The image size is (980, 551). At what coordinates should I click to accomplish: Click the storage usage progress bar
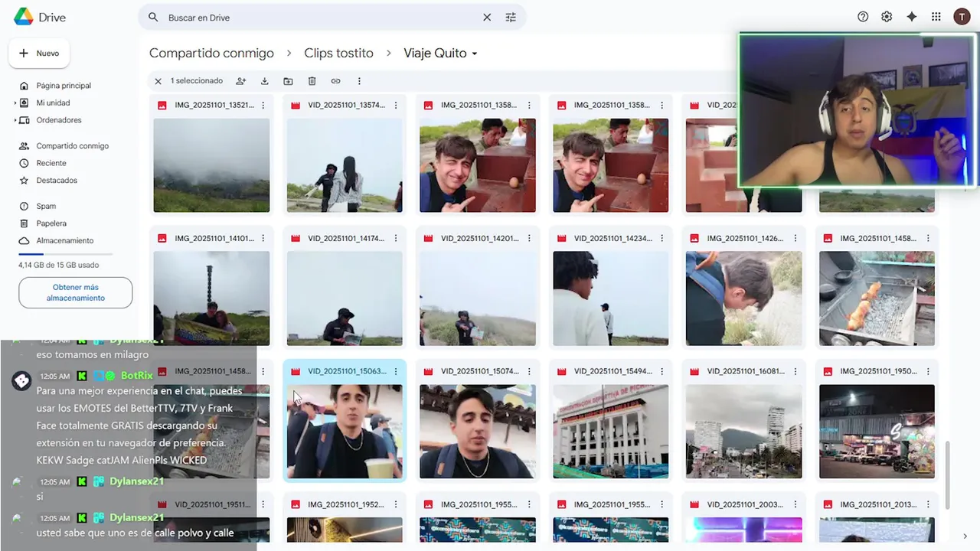(66, 253)
